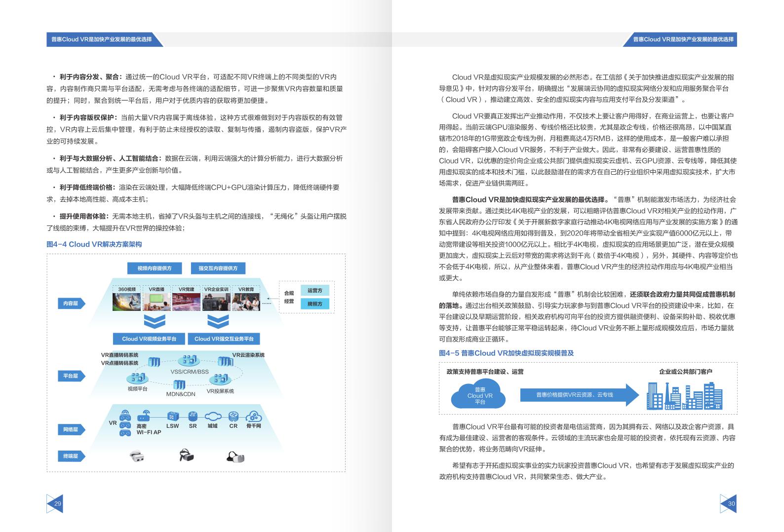784x532 pixels.
Task: Click the white VR headset in 终端层
Action: coord(138,456)
